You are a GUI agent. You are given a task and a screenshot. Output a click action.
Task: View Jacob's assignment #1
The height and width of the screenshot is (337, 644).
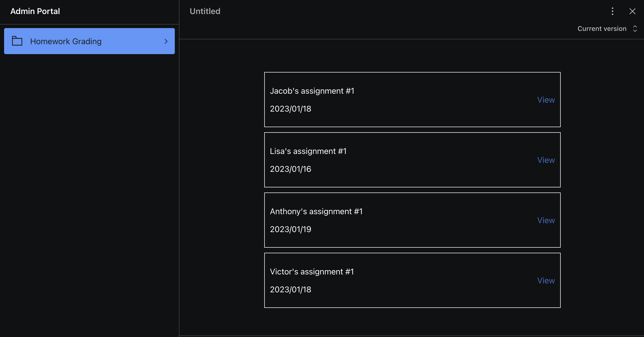[546, 100]
